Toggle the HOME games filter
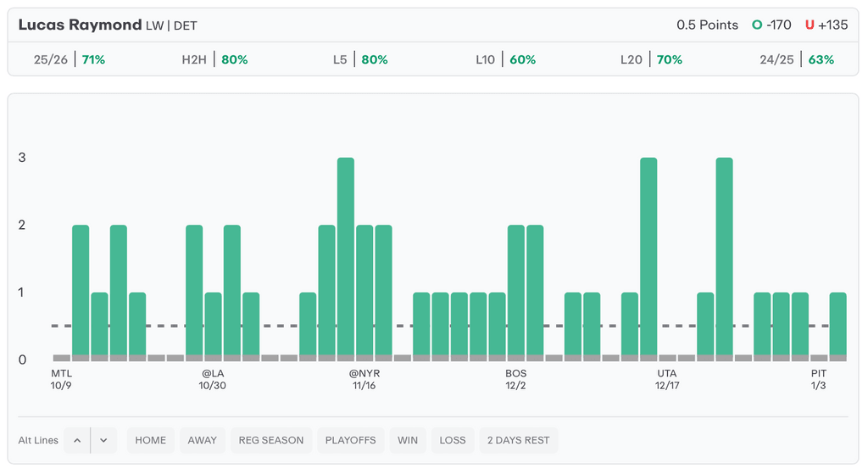The width and height of the screenshot is (868, 474). point(151,440)
